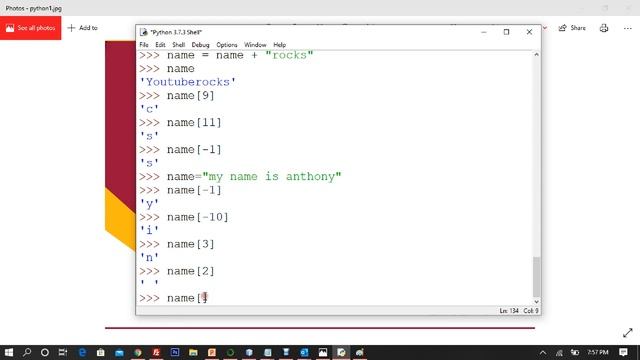Screen dimensions: 640x360
Task: Open Google Chrome from the taskbar
Action: coord(138,352)
